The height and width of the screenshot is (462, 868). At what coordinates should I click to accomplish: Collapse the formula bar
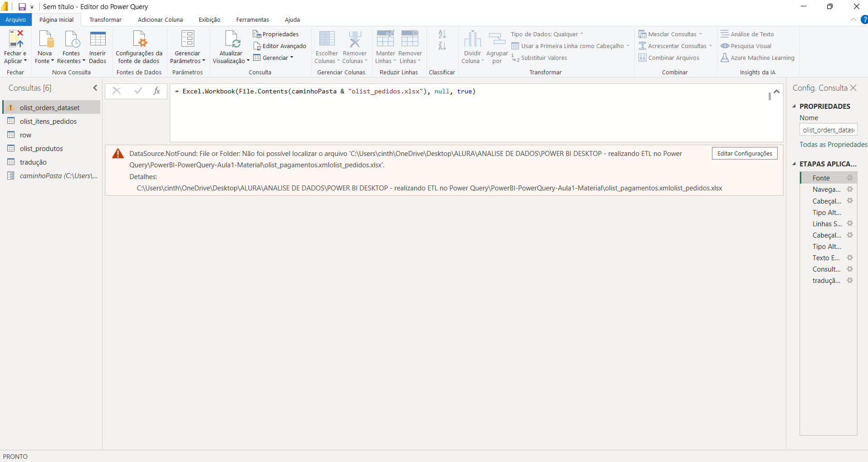[x=776, y=92]
